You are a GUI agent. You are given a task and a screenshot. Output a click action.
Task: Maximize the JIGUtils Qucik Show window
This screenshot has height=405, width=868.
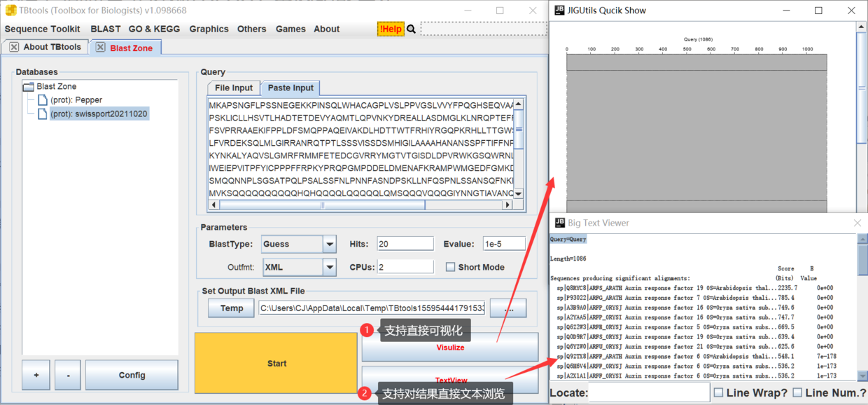(x=818, y=11)
